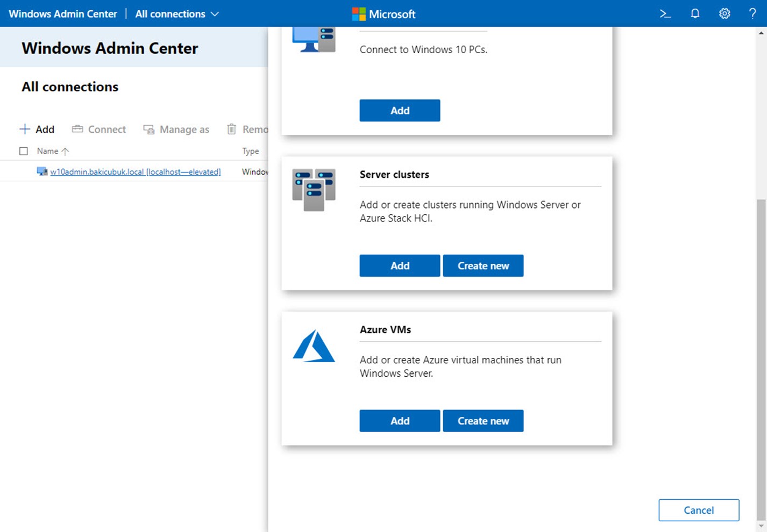Open the PowerShell console icon
This screenshot has width=767, height=532.
(x=665, y=14)
